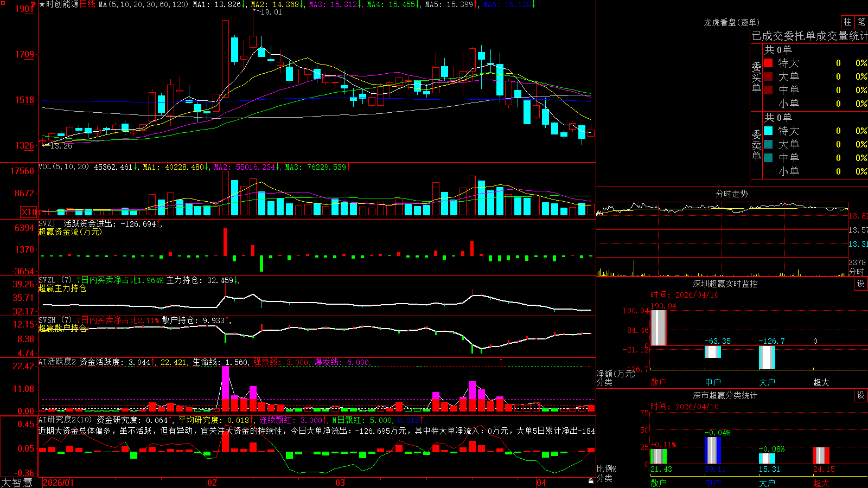The height and width of the screenshot is (488, 868).
Task: Click the 已成交委托单成交量统计 header
Action: [x=809, y=36]
